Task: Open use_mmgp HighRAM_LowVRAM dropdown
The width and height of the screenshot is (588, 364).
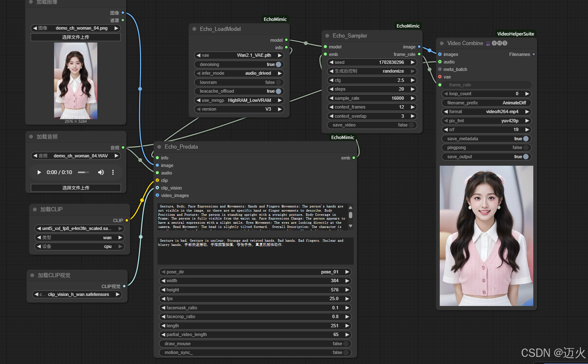Action: pyautogui.click(x=239, y=101)
